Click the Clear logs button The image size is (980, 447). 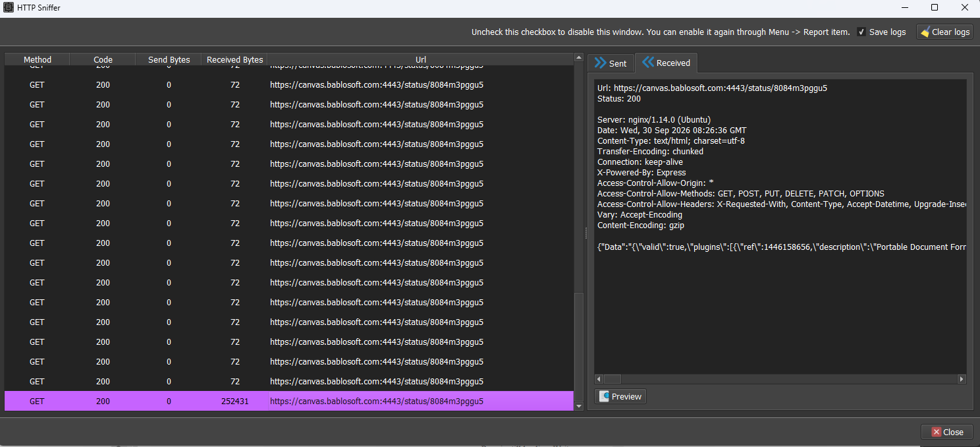pyautogui.click(x=944, y=32)
